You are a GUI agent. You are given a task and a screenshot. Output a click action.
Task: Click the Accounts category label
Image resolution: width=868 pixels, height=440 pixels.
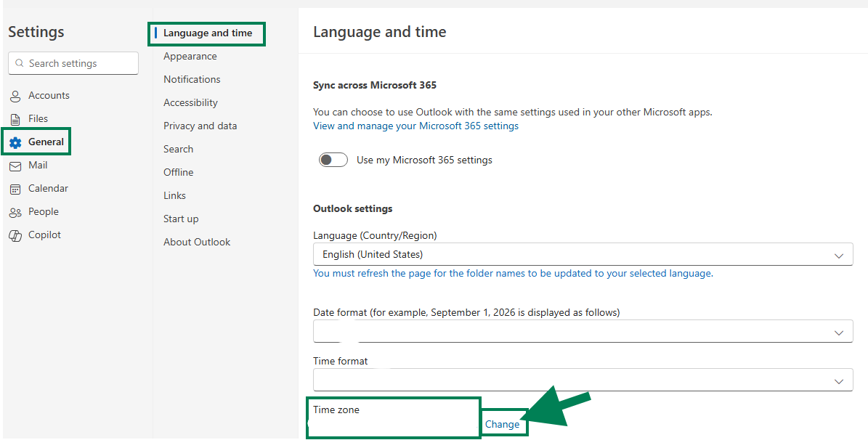coord(49,96)
